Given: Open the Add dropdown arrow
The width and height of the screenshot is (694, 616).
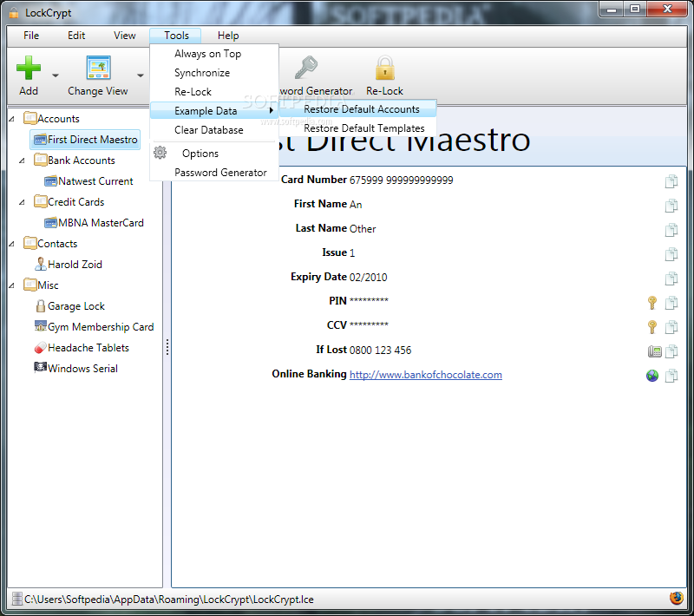Looking at the screenshot, I should point(56,75).
